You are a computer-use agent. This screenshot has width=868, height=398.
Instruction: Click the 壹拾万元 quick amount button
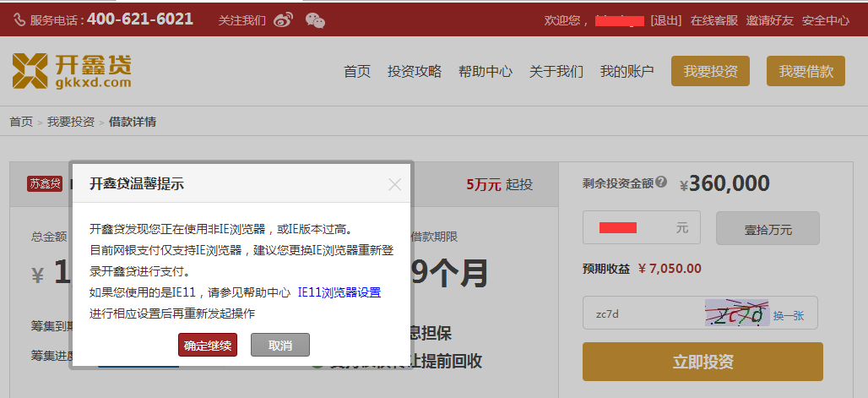(768, 228)
